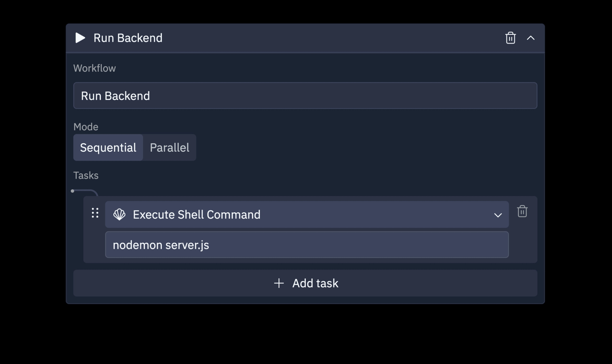Edit the nodemon server.js command field
Viewport: 612px width, 364px height.
(307, 245)
